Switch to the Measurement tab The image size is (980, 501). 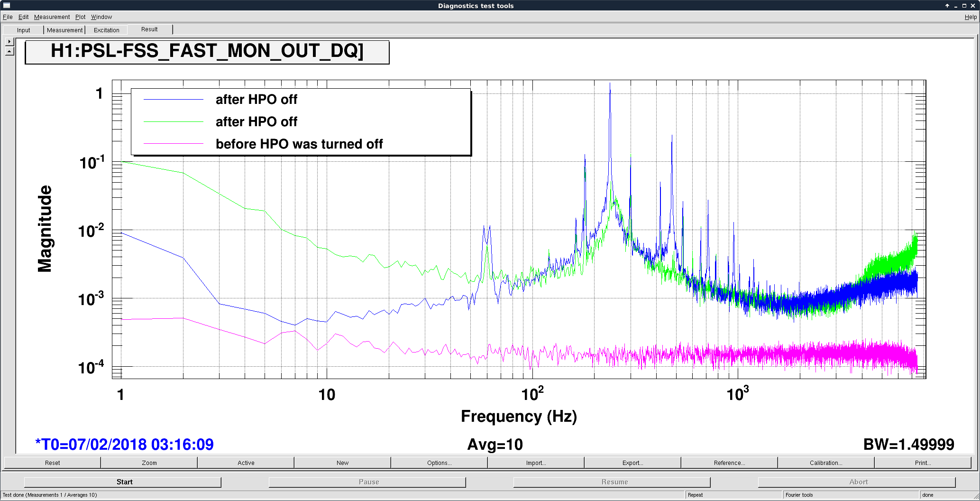point(64,30)
